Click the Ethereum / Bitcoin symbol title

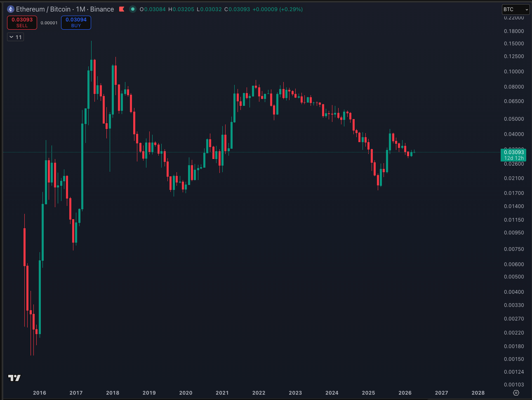pos(43,9)
